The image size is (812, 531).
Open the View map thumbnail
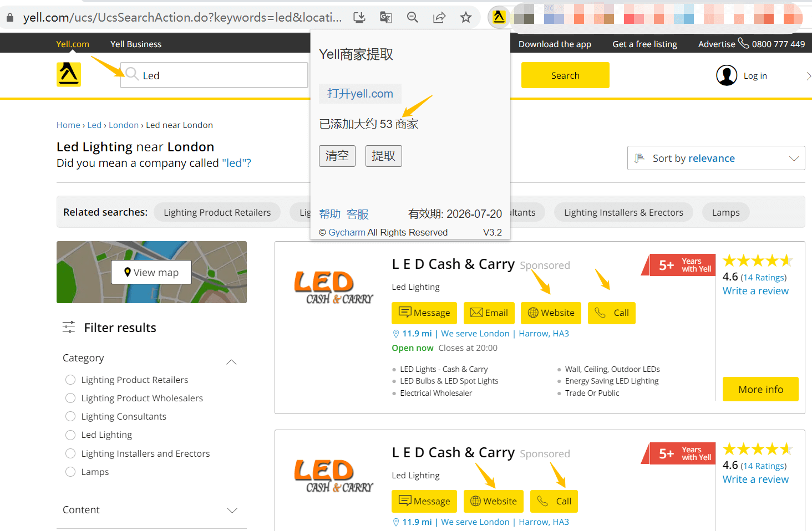point(151,272)
